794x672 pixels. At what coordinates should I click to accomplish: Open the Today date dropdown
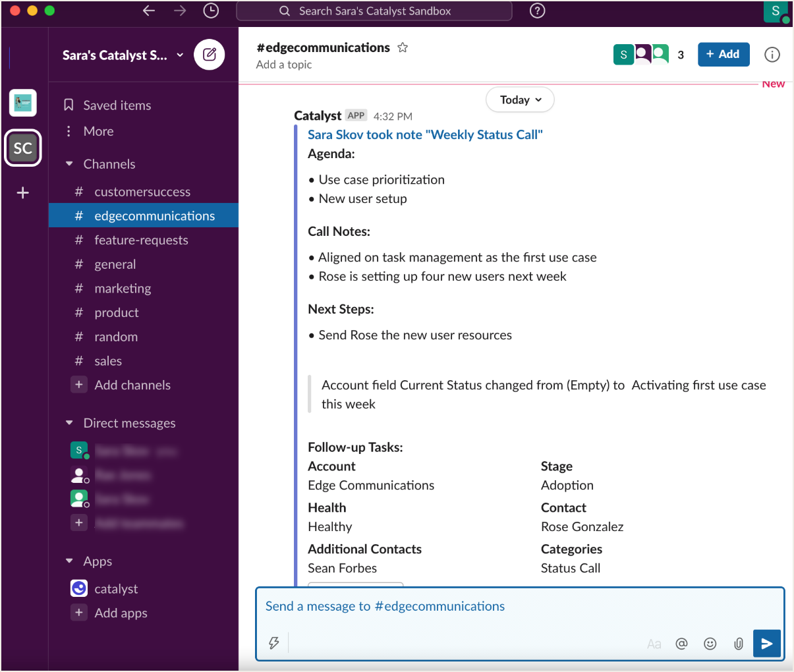[520, 100]
